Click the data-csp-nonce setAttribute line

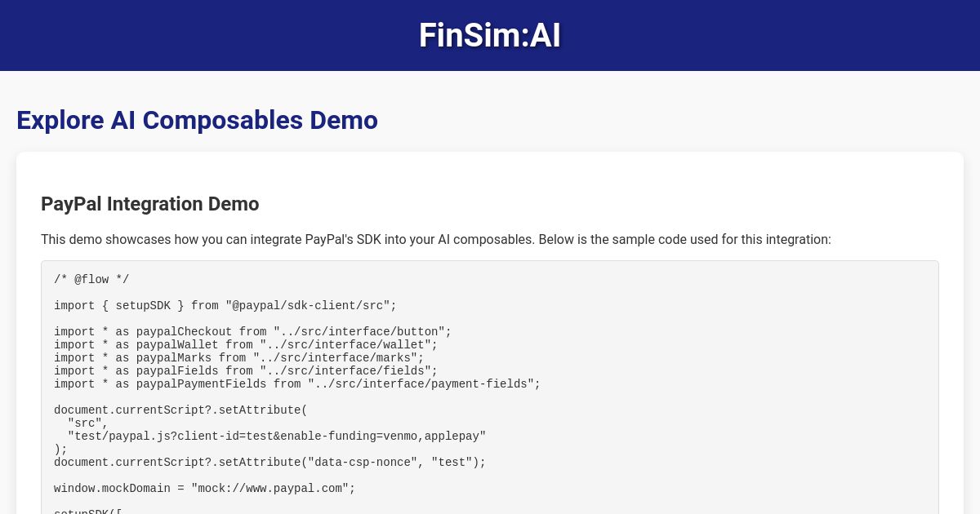coord(269,463)
